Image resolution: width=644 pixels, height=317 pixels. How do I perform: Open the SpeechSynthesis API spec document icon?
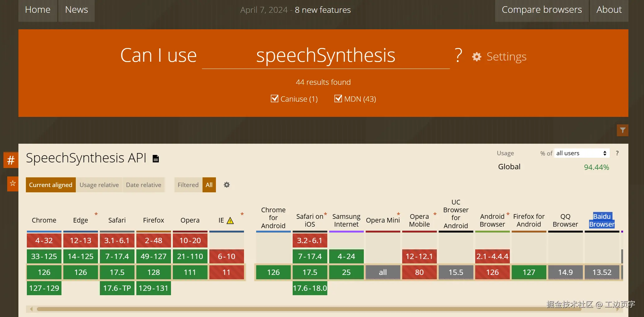156,159
